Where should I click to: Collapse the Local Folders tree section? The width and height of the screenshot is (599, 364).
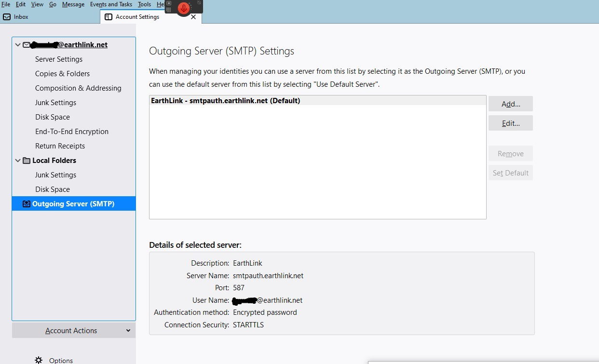[x=18, y=161]
